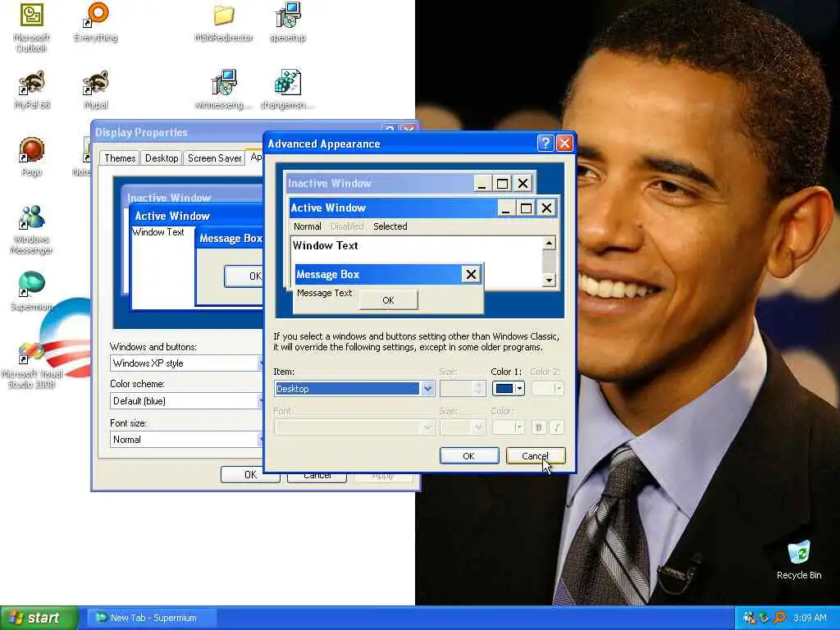840x630 pixels.
Task: Select the spesetup installer icon
Action: (288, 22)
